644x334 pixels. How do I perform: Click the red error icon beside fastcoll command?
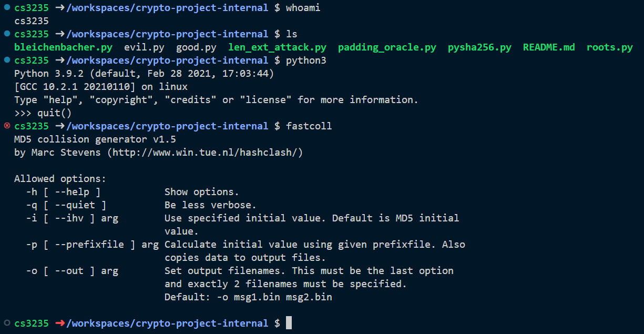click(x=7, y=126)
